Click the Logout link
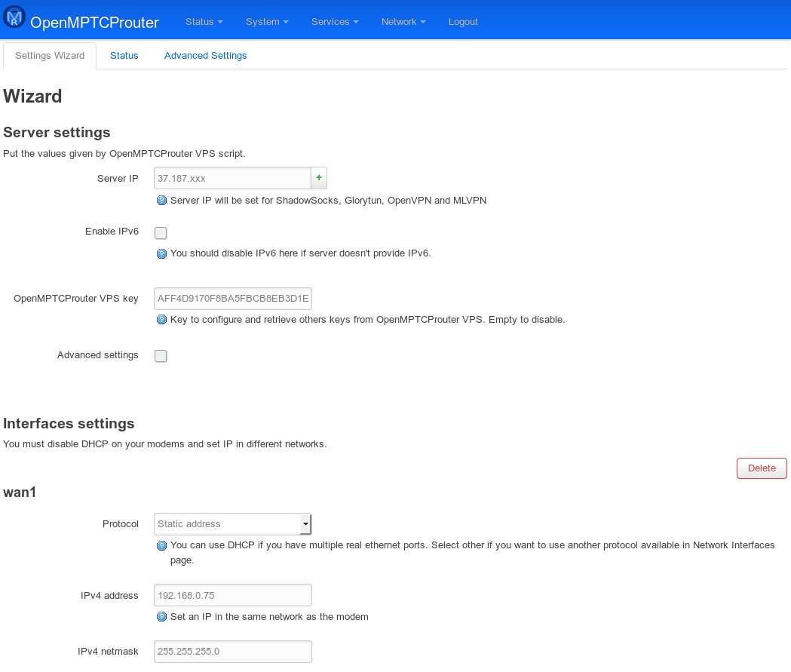Image resolution: width=791 pixels, height=672 pixels. click(463, 22)
